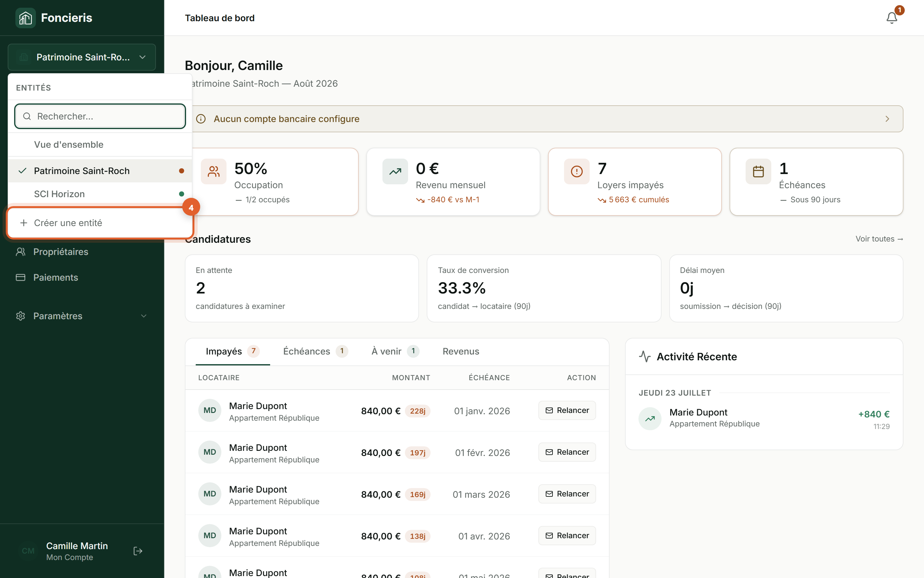Open the bank account banner chevron
This screenshot has width=924, height=578.
point(887,119)
